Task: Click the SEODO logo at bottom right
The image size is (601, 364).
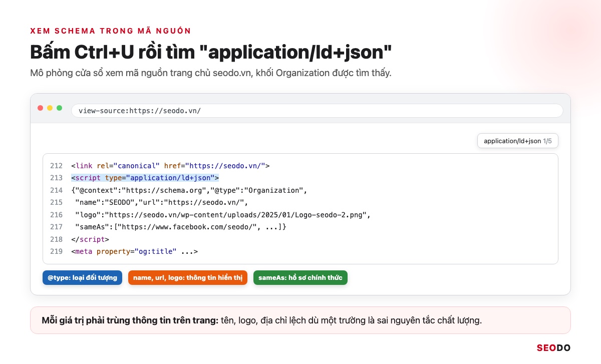Action: pos(553,348)
